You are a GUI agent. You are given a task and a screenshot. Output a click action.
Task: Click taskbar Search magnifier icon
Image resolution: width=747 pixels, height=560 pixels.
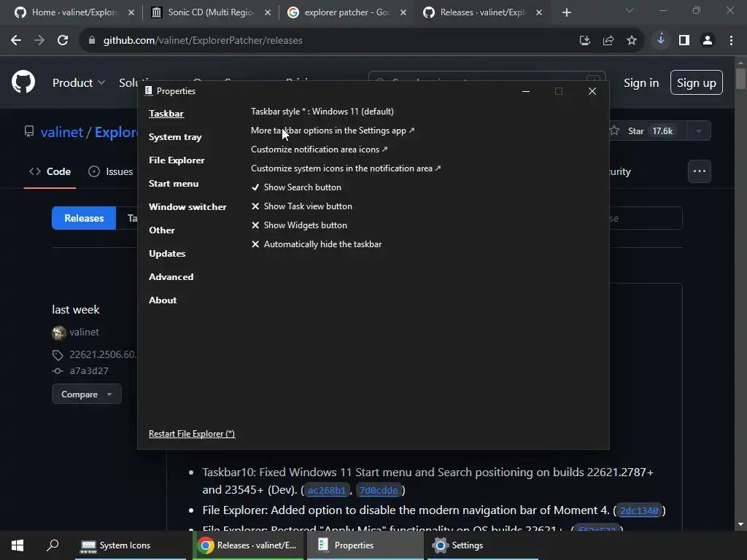tap(53, 545)
